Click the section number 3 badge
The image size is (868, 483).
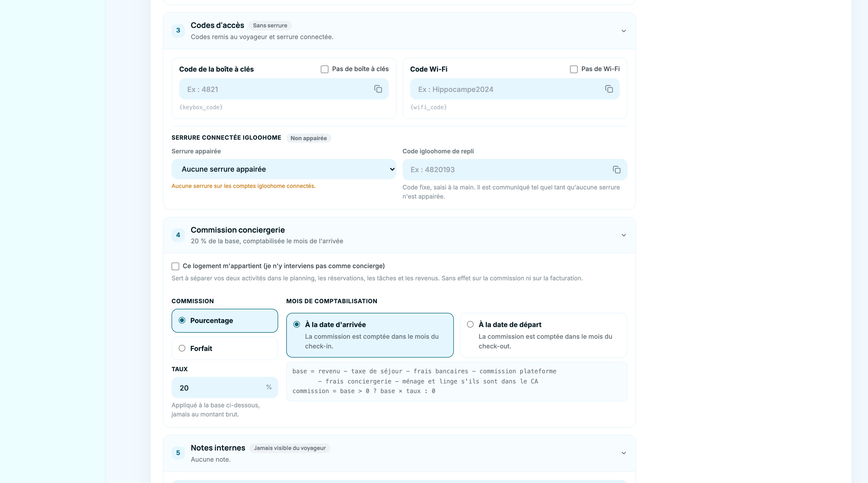coord(178,30)
